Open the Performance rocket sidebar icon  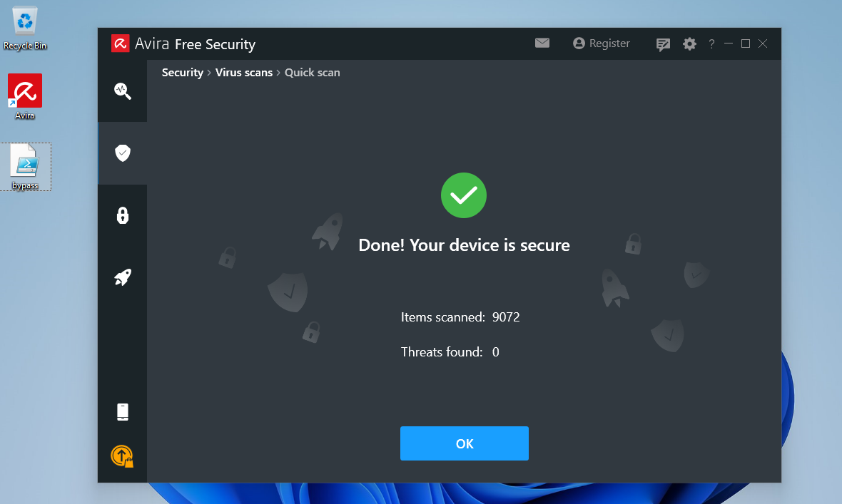[123, 277]
